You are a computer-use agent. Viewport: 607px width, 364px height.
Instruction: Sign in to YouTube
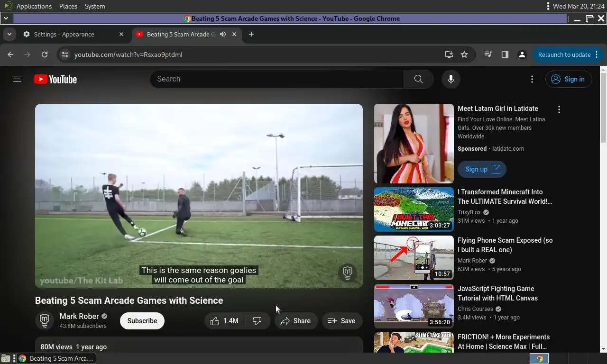click(x=569, y=79)
